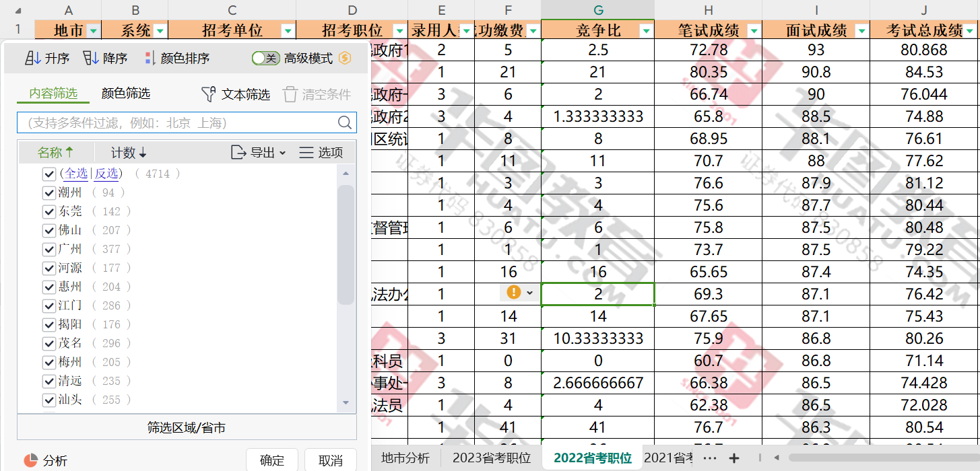Click the 取消 cancel button
Screen dimensions: 980x471
pyautogui.click(x=331, y=460)
